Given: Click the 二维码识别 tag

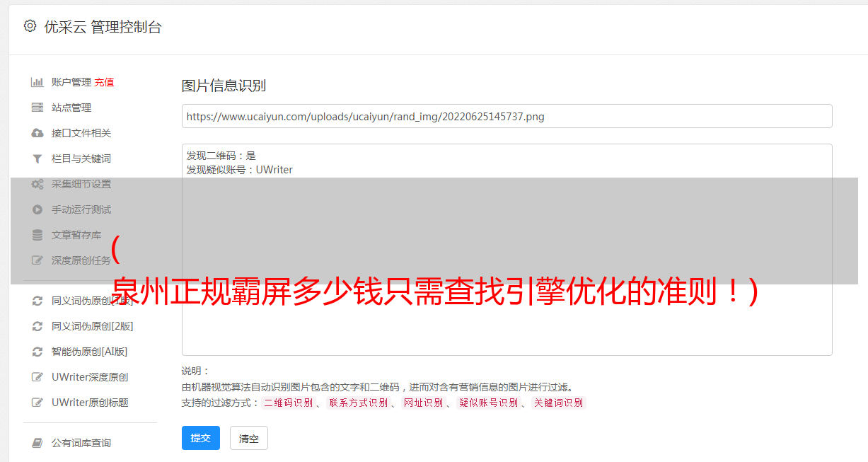Looking at the screenshot, I should click(x=289, y=403).
